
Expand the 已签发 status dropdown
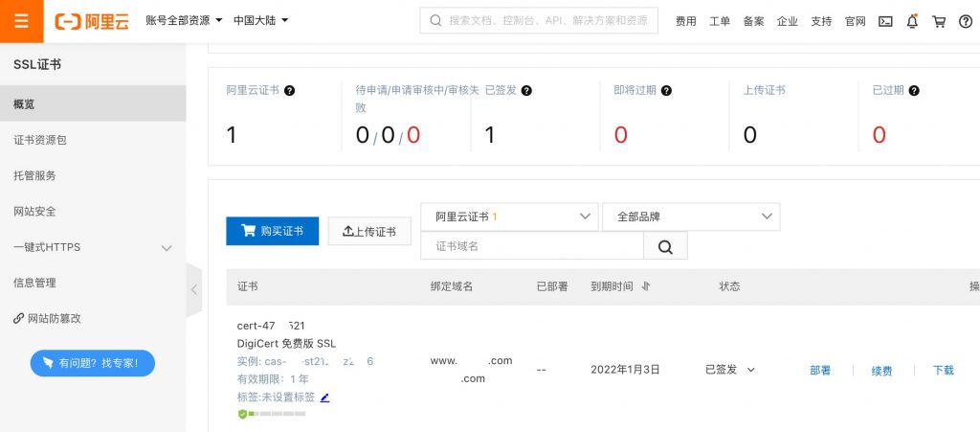point(751,370)
